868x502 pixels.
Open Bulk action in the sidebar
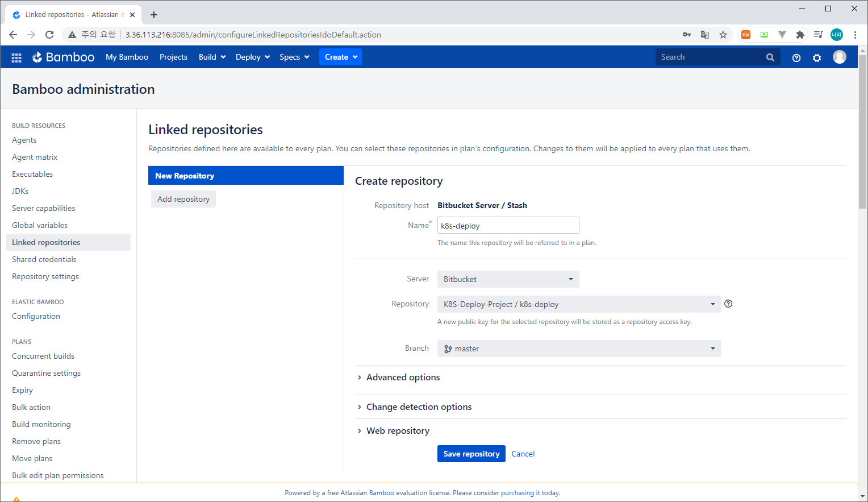[x=31, y=407]
